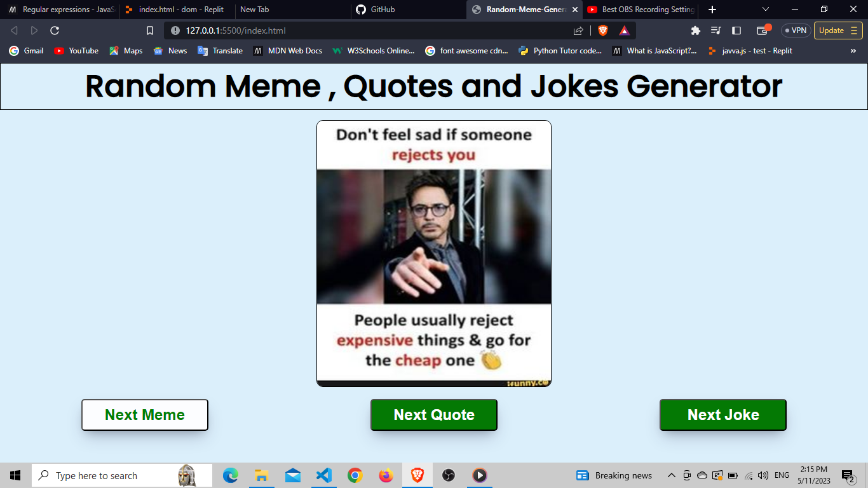
Task: Open Brave Rewards triangle icon
Action: (x=625, y=30)
